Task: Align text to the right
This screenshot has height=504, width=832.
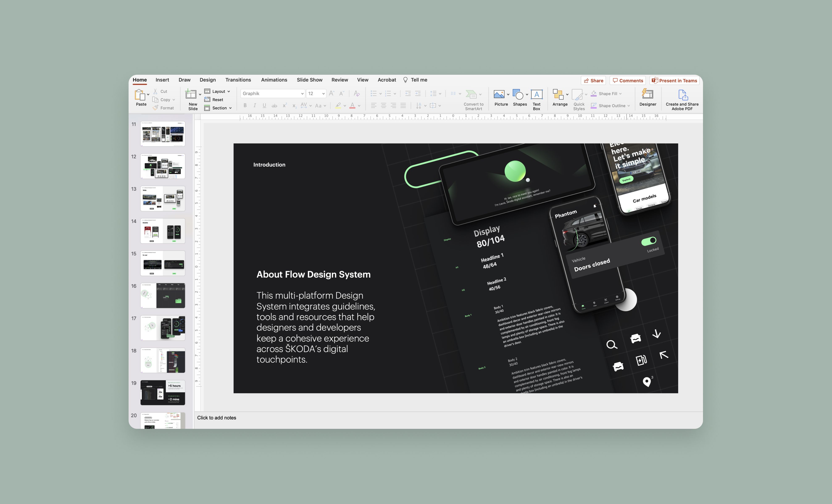Action: [x=393, y=106]
